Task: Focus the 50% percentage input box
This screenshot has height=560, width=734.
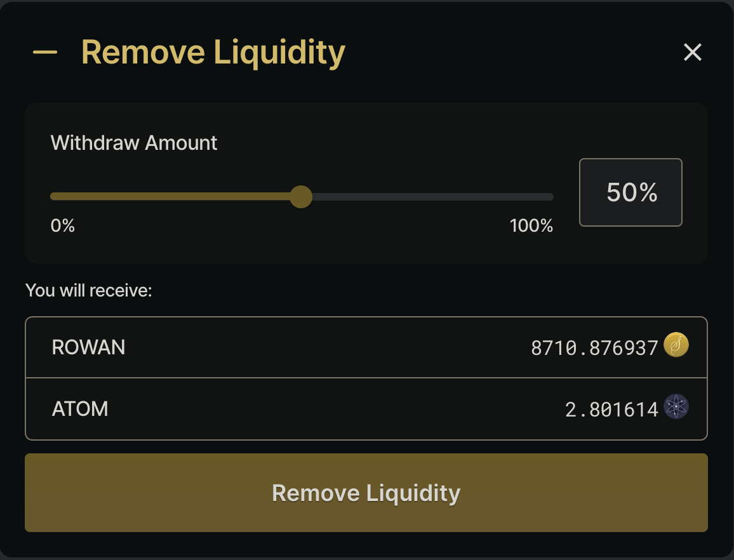Action: point(631,192)
